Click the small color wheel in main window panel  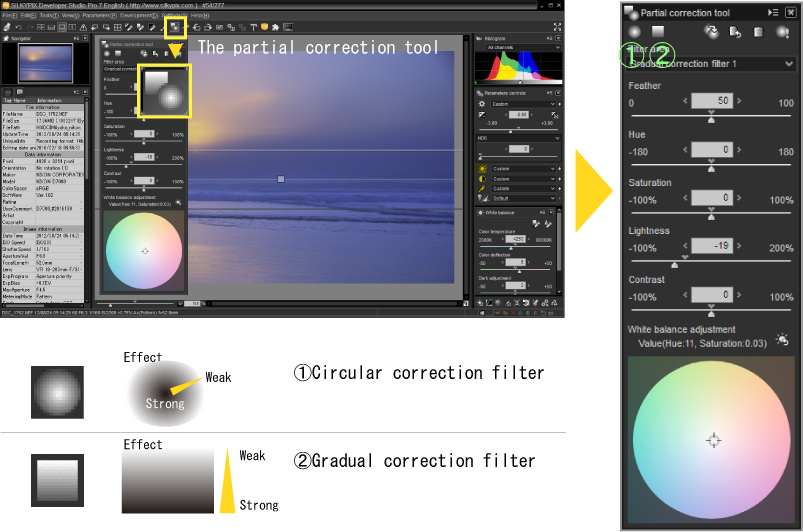[x=144, y=251]
